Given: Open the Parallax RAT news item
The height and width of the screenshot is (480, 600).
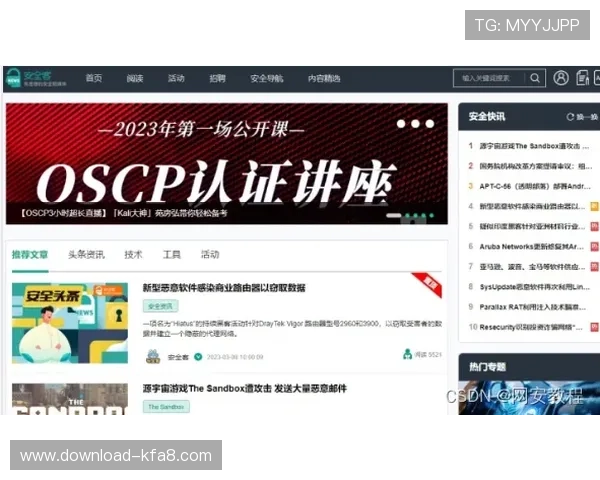Looking at the screenshot, I should [x=532, y=307].
